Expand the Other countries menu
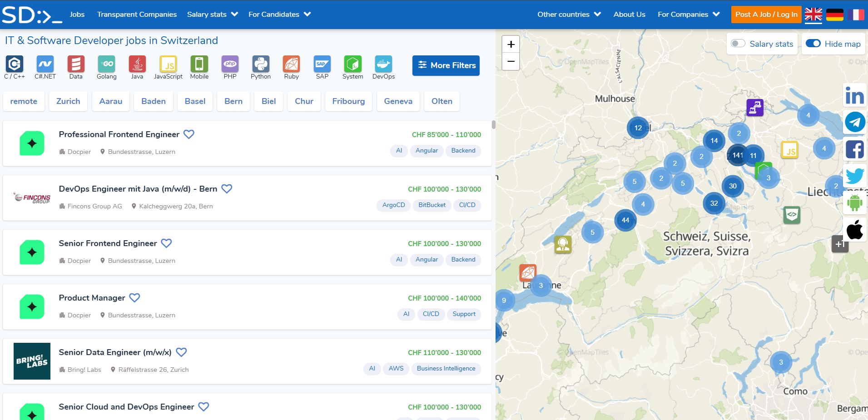The height and width of the screenshot is (420, 868). click(x=569, y=15)
